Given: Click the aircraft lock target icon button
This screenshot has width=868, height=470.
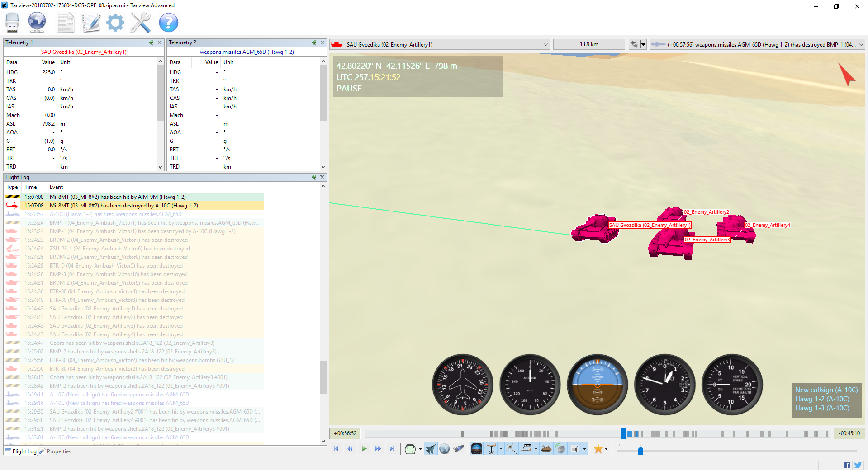Looking at the screenshot, I should pos(634,44).
